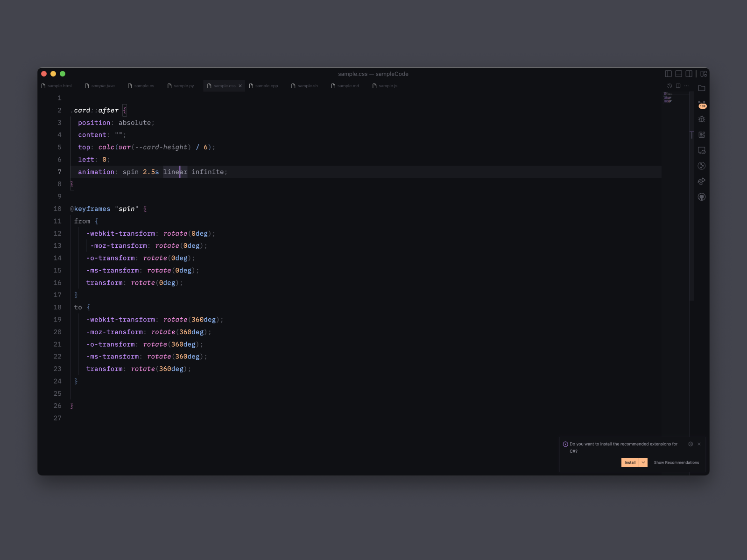
Task: Click the editor vertical scrollbar
Action: [x=691, y=196]
